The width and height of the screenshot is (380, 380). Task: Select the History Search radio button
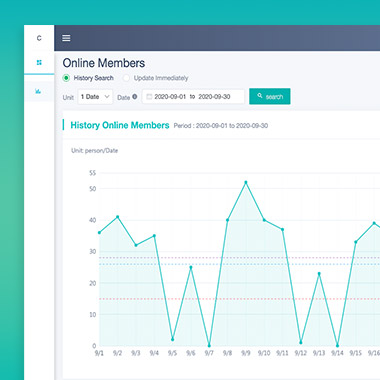(x=66, y=78)
